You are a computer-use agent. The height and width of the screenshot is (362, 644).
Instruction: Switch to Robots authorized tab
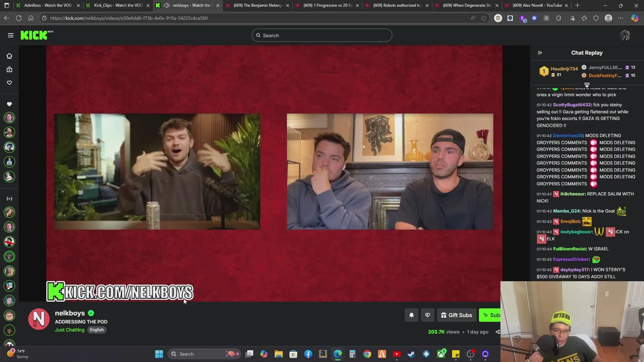(x=396, y=6)
